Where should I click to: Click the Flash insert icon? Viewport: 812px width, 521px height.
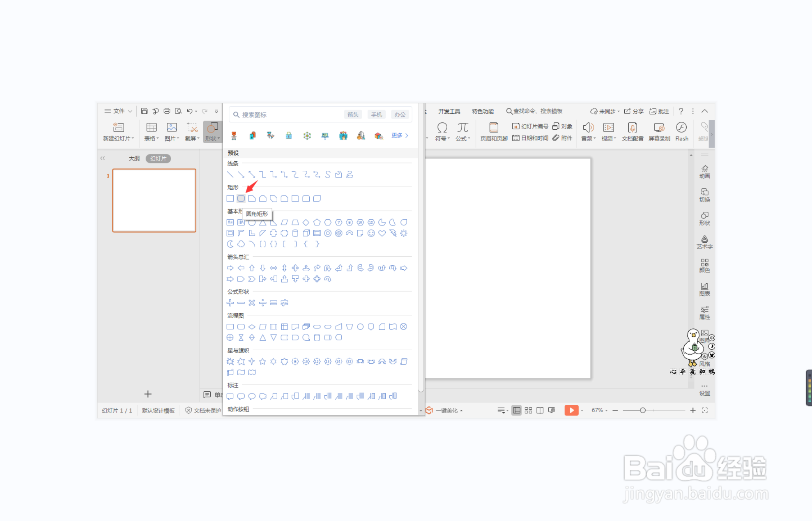tap(681, 131)
